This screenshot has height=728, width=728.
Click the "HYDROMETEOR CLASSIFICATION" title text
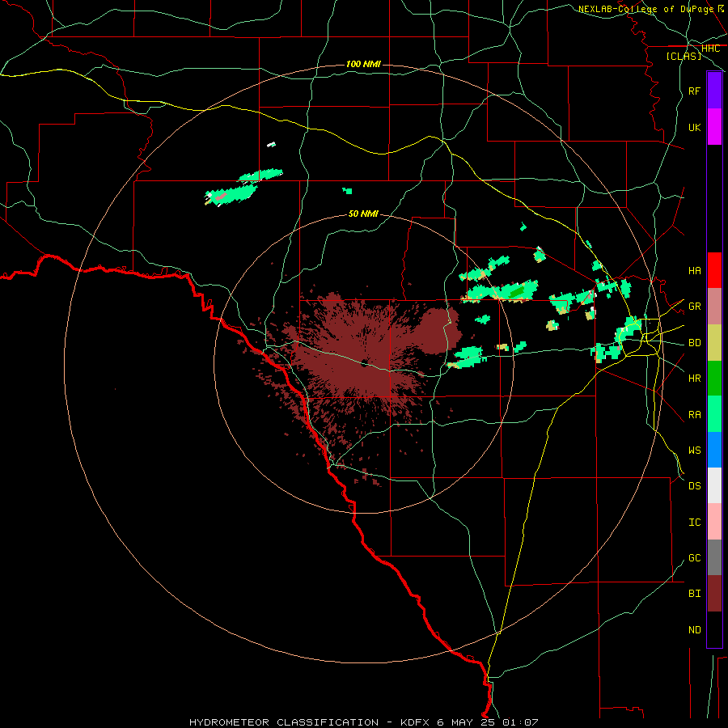pyautogui.click(x=284, y=722)
